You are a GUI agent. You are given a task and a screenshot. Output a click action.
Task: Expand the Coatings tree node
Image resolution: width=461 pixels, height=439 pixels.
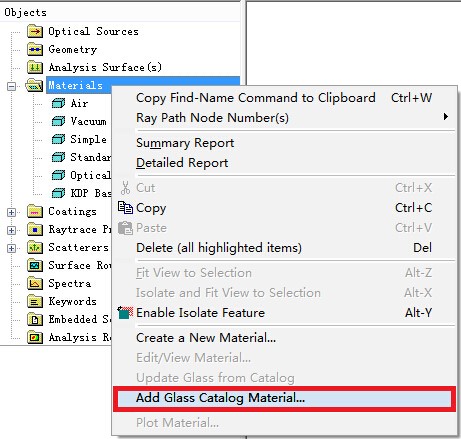click(11, 212)
